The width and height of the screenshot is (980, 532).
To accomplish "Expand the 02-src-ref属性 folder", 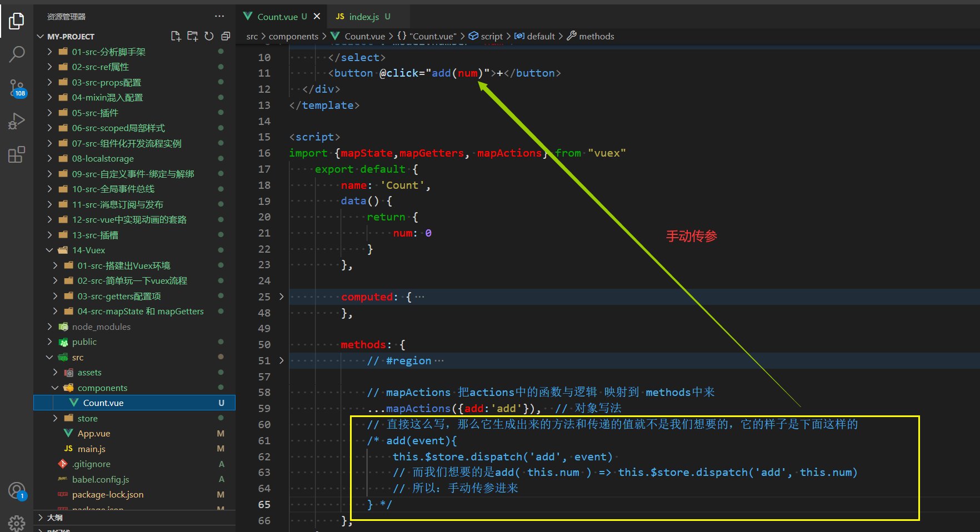I will click(x=134, y=67).
